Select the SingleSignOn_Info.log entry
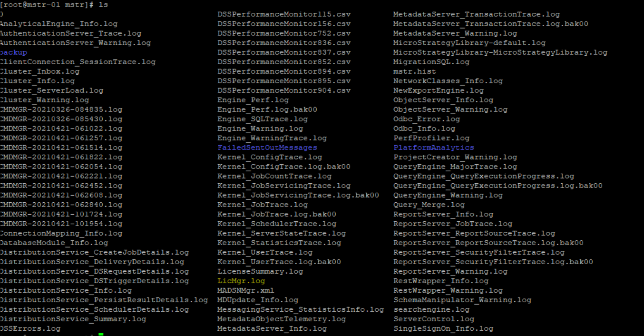This screenshot has width=644, height=336. click(443, 328)
